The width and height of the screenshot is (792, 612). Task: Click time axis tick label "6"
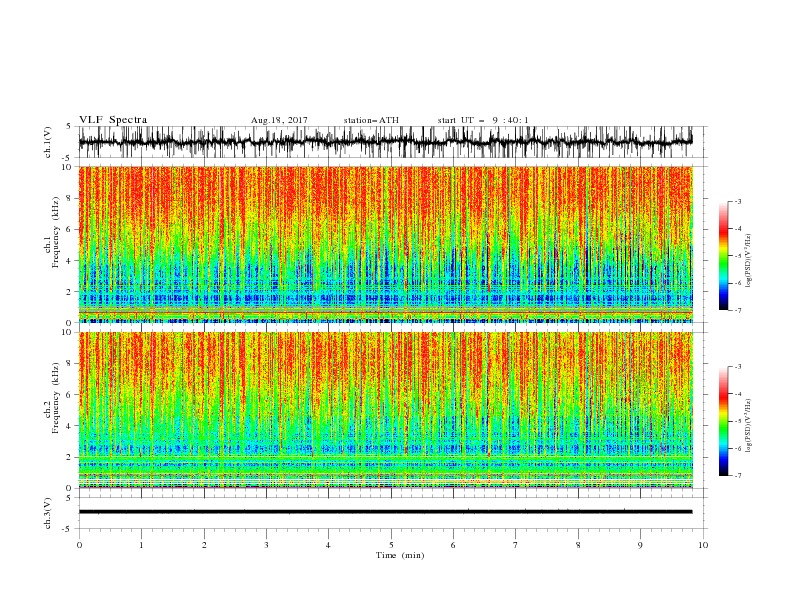pyautogui.click(x=453, y=545)
